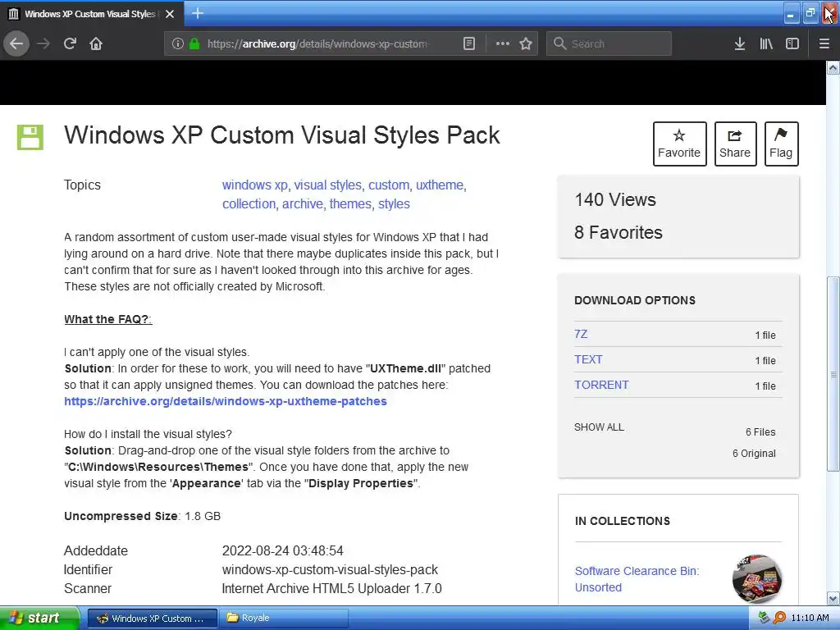Click the 'What the FAQ?' heading
Viewport: 840px width, 630px height.
(107, 319)
